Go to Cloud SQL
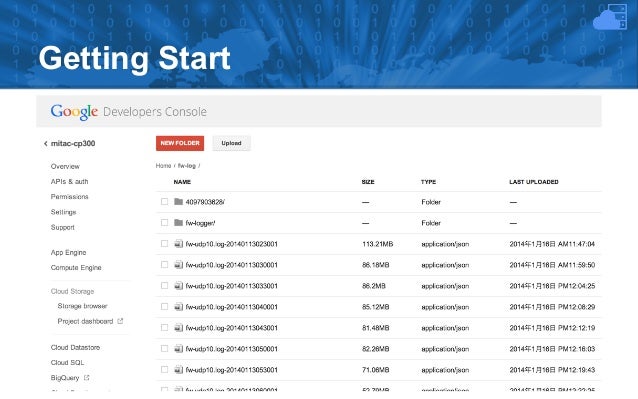638x399 pixels. pos(68,362)
